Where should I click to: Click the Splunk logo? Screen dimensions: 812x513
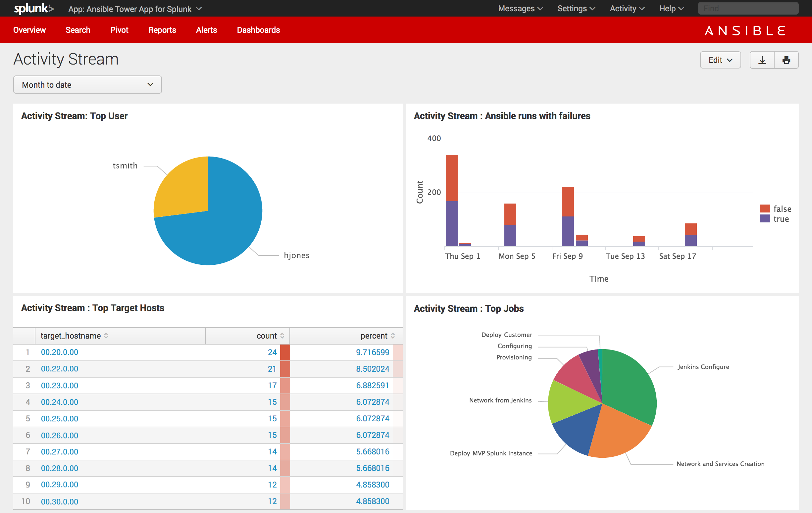click(x=33, y=8)
